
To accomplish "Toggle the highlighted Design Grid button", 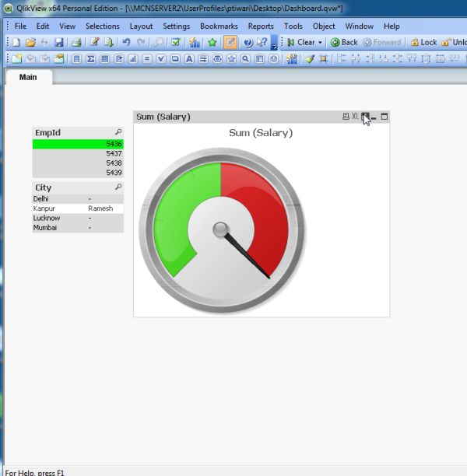I will point(230,42).
